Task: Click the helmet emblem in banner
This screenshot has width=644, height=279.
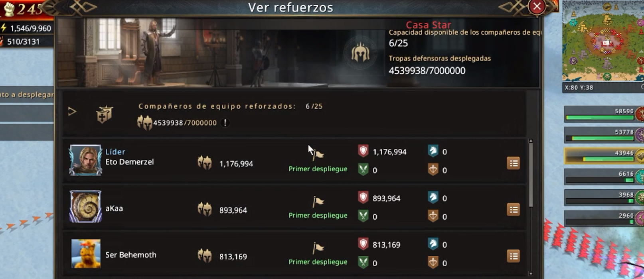Action: coord(360,52)
